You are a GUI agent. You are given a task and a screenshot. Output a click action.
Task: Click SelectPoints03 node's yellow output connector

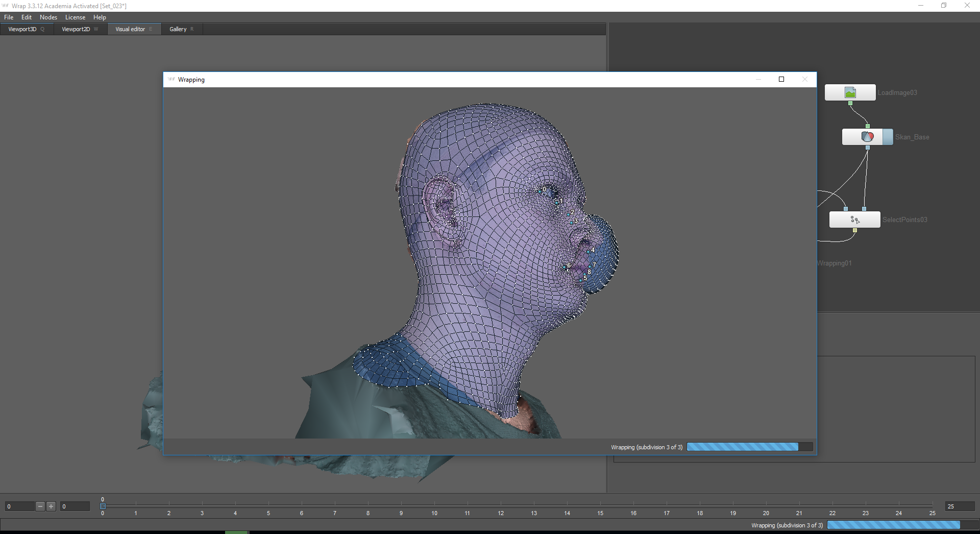(855, 231)
